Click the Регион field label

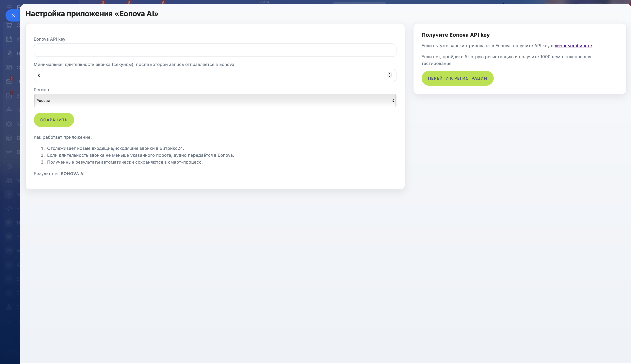coord(41,90)
